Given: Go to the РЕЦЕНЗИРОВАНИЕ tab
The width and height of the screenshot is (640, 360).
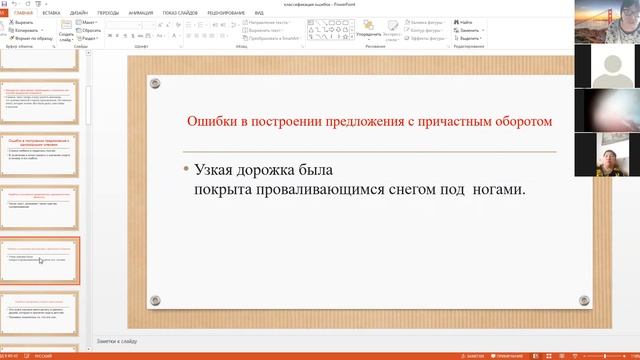Looking at the screenshot, I should coord(226,13).
